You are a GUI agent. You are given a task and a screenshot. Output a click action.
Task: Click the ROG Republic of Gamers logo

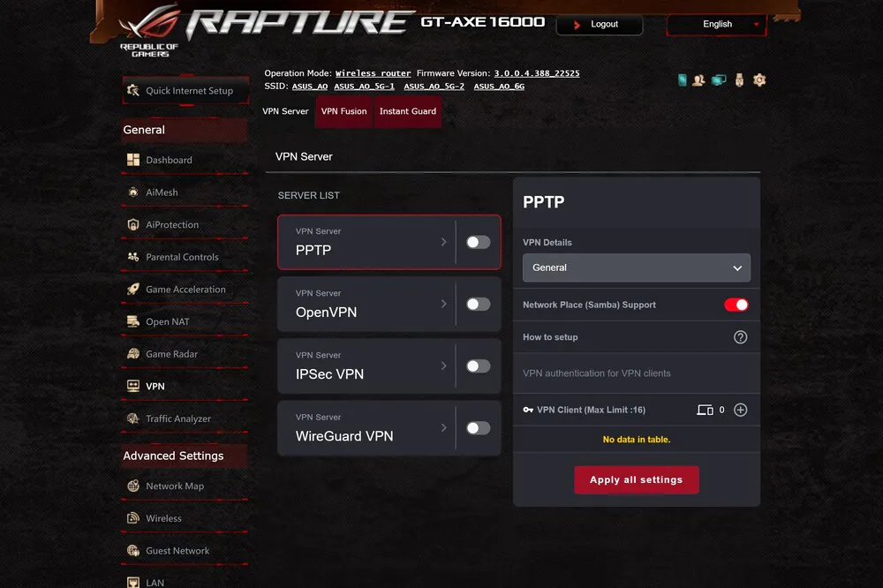click(x=149, y=32)
